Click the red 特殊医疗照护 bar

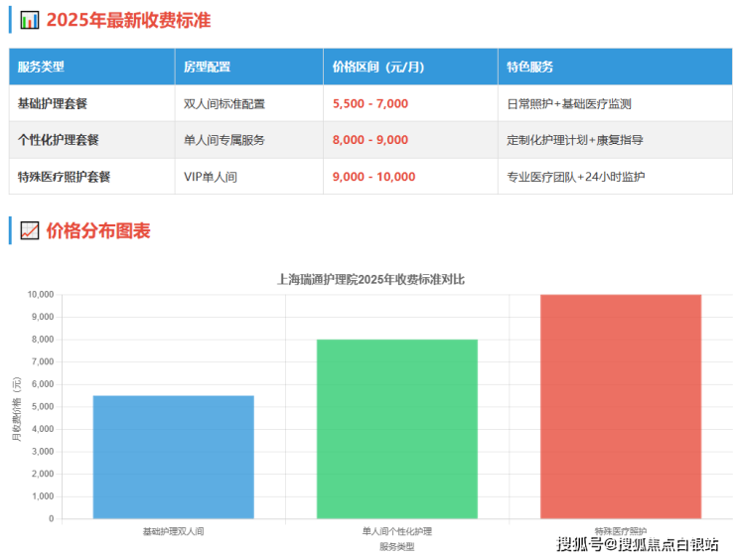621,406
